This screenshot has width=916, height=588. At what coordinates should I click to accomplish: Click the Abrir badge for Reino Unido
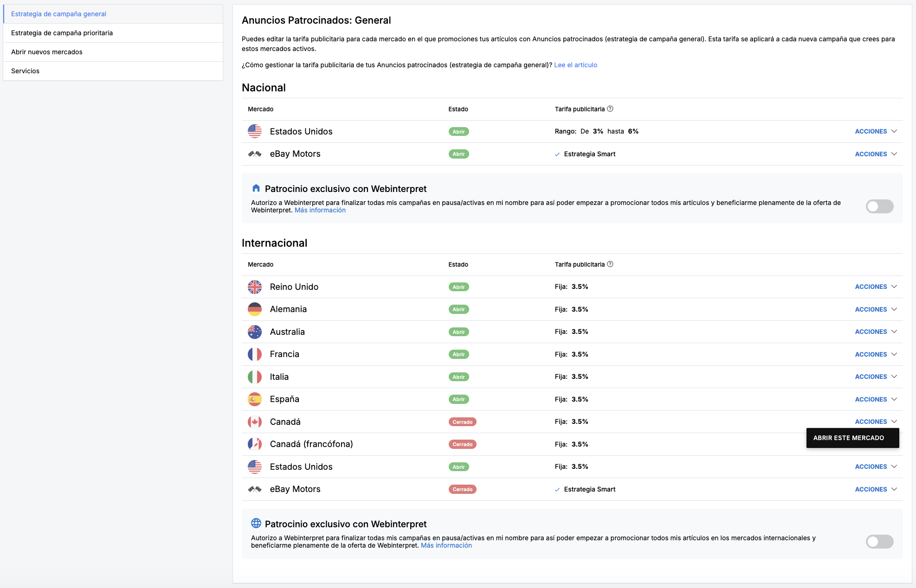459,287
